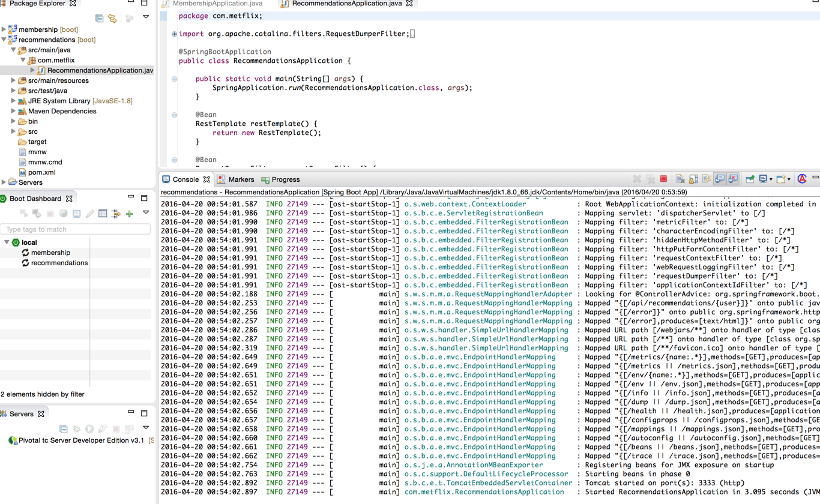Expand JRE System Library node
Screen dimensions: 820x504
point(14,101)
